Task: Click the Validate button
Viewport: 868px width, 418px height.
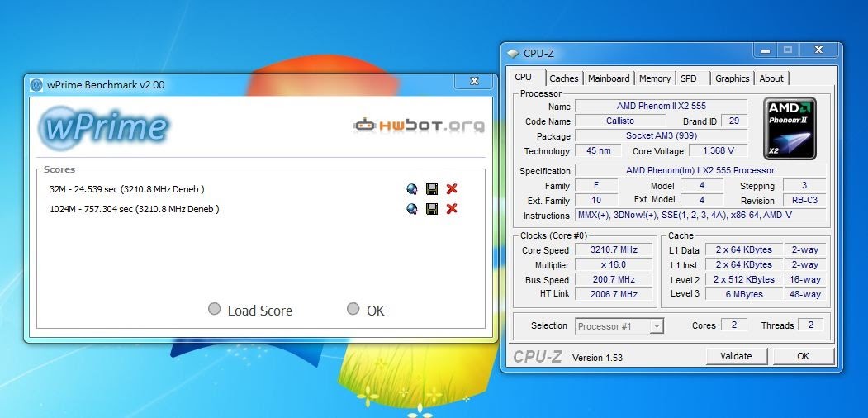Action: coord(736,356)
